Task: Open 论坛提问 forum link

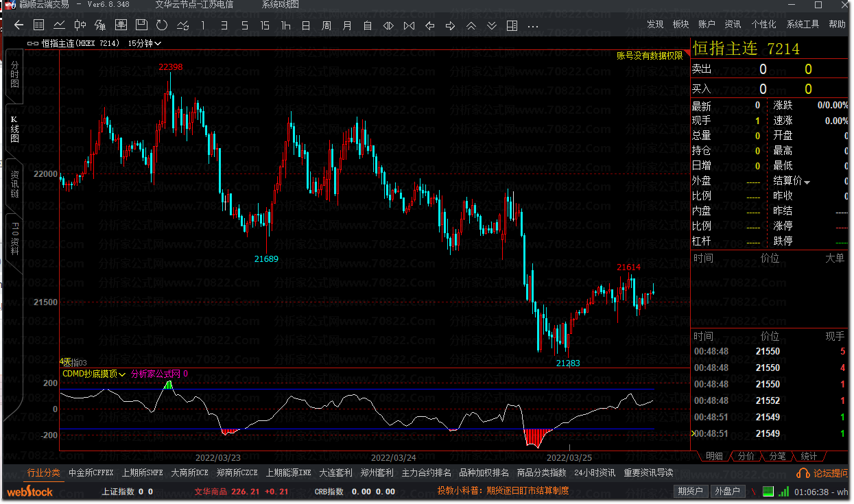Action: click(822, 473)
